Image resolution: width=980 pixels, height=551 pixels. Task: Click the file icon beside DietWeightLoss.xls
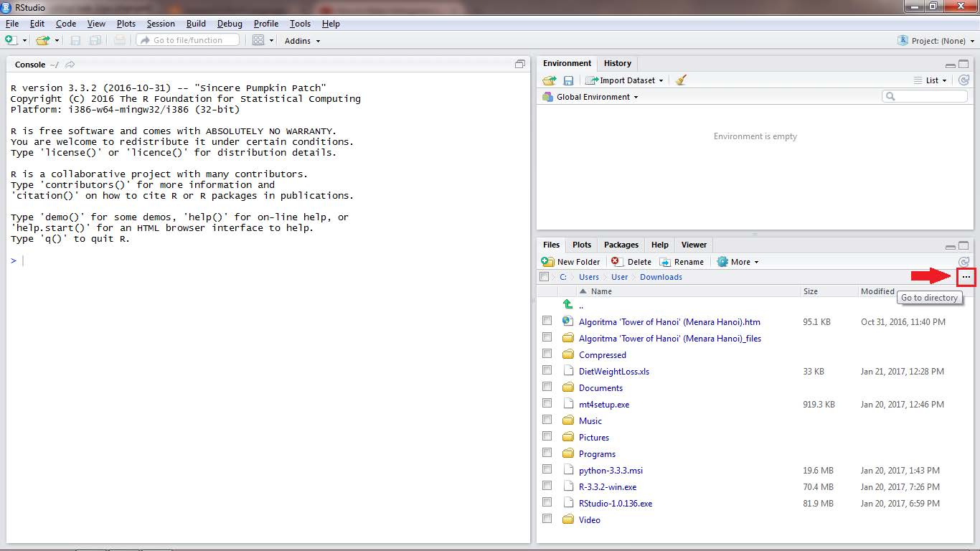[x=568, y=371]
